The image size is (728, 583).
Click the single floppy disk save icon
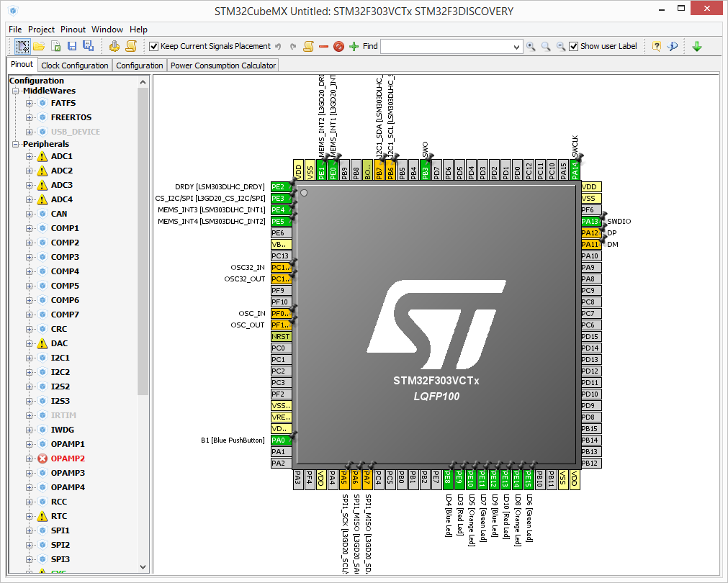tap(71, 46)
